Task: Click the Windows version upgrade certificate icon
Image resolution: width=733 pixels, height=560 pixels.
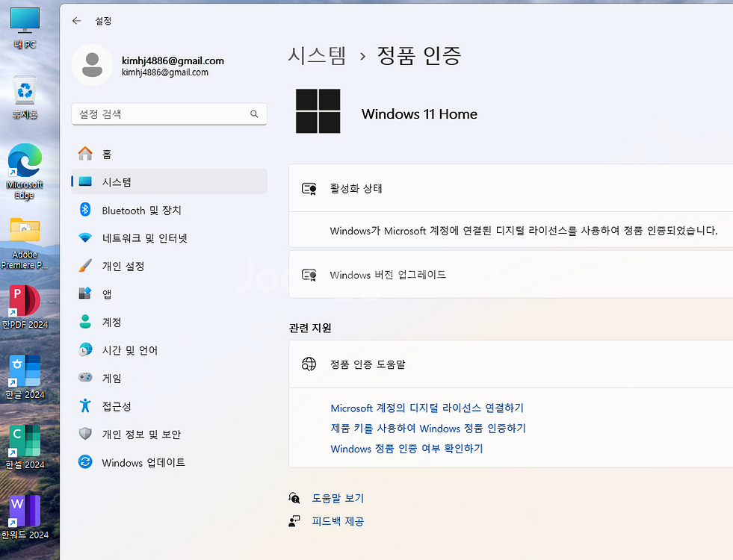Action: pyautogui.click(x=309, y=275)
